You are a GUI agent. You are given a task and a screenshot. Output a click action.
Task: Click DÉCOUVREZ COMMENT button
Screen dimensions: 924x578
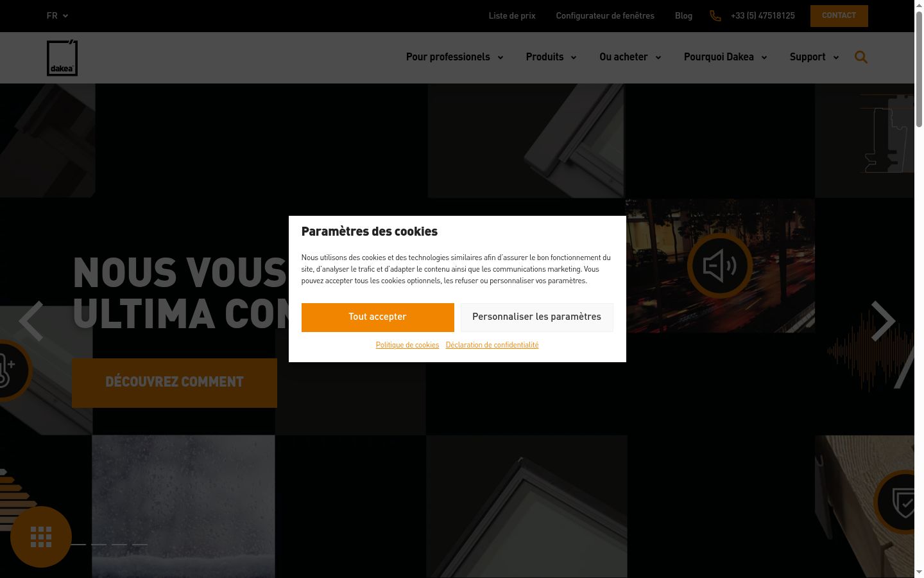coord(175,383)
